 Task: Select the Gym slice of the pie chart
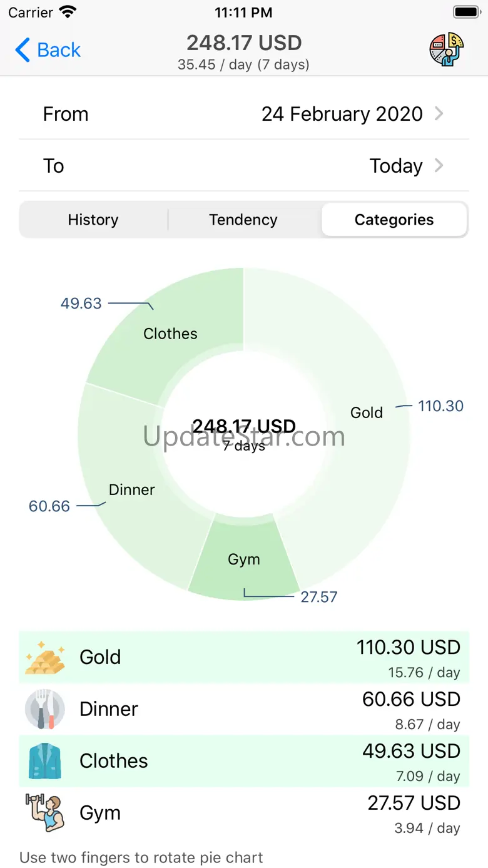244,557
